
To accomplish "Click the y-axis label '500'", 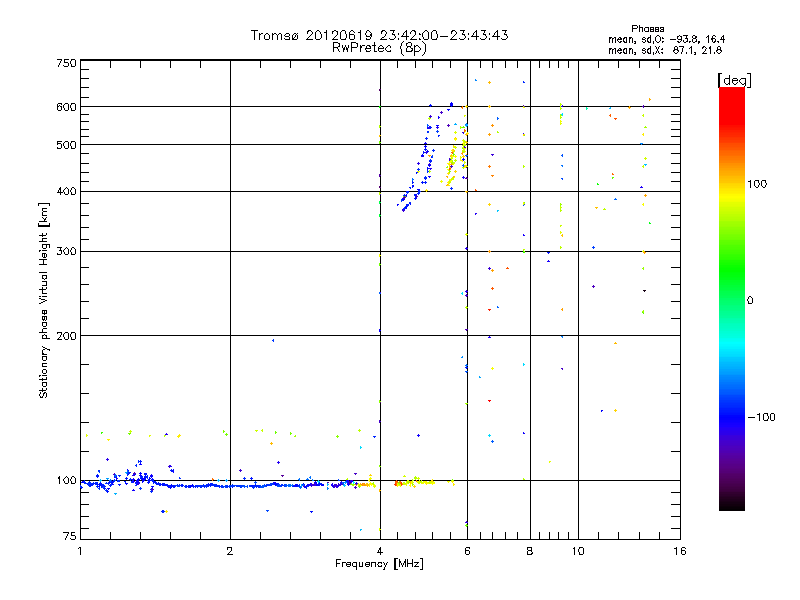I will tap(66, 145).
